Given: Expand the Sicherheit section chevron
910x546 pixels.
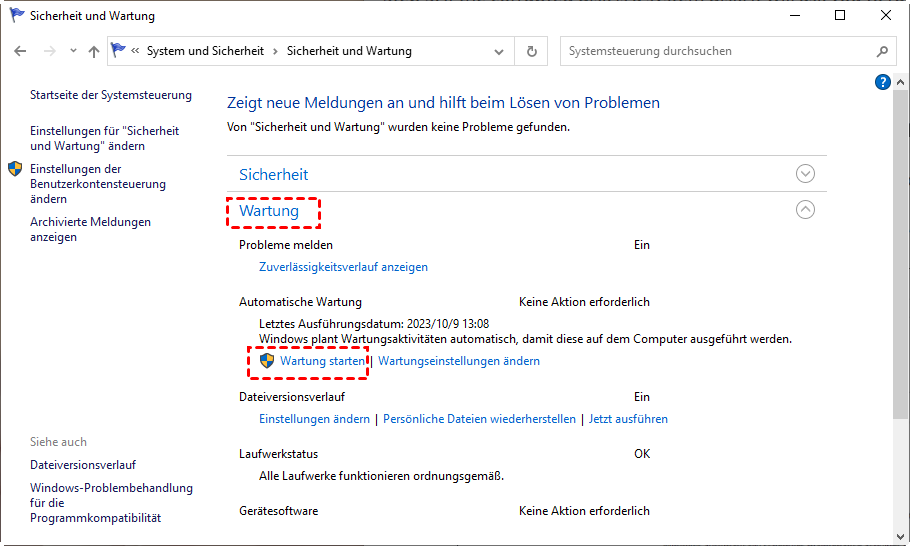Looking at the screenshot, I should pyautogui.click(x=805, y=173).
